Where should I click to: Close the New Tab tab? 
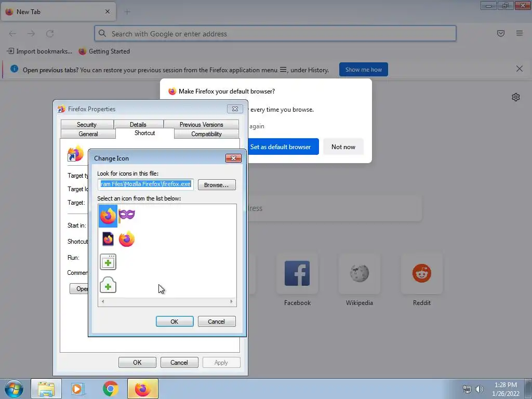tap(108, 11)
